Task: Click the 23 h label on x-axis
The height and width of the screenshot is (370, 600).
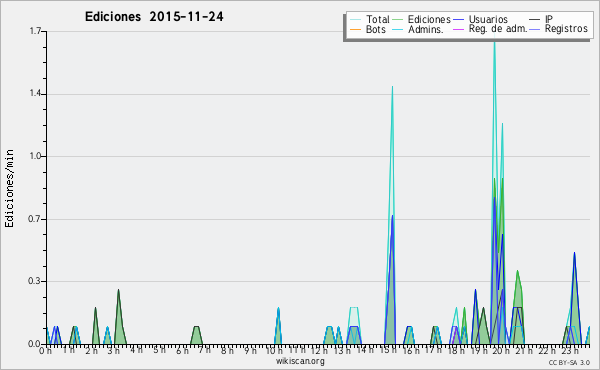Action: [569, 350]
